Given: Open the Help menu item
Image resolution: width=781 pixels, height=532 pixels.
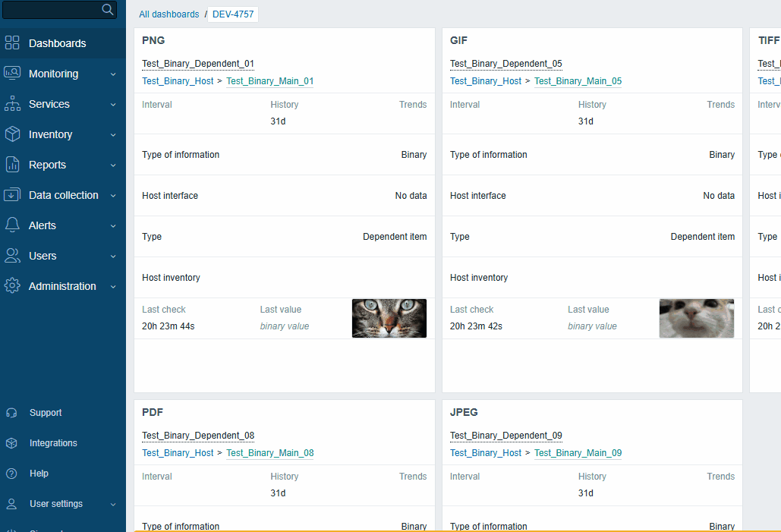Looking at the screenshot, I should point(39,474).
